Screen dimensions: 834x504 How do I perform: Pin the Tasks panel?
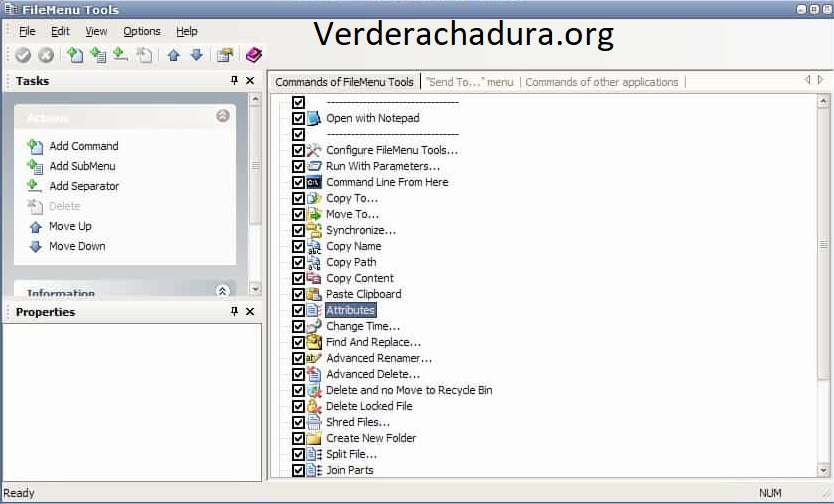[x=234, y=80]
